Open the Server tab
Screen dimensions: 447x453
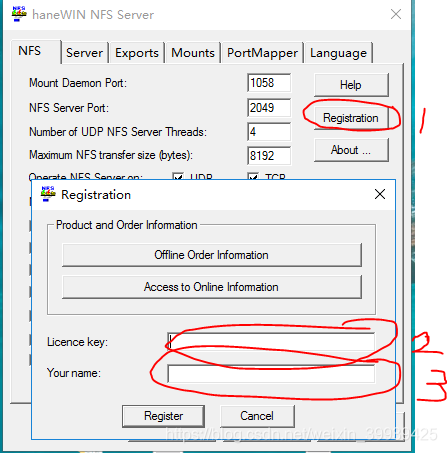84,53
